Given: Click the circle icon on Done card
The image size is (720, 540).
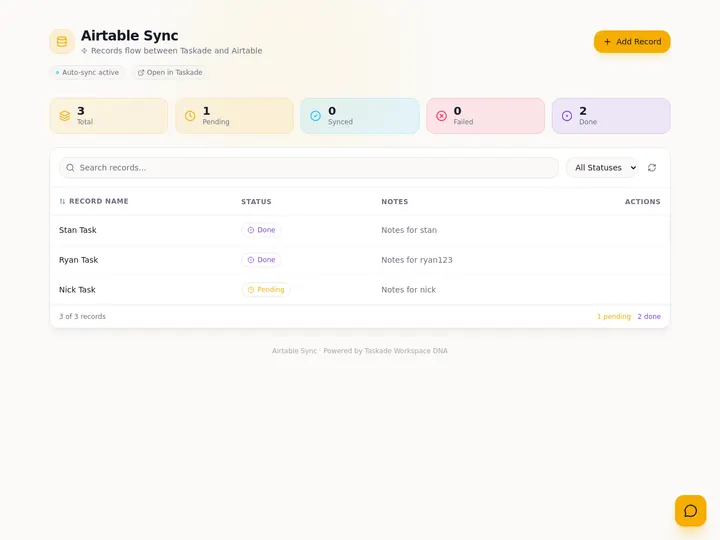Looking at the screenshot, I should click(x=567, y=116).
